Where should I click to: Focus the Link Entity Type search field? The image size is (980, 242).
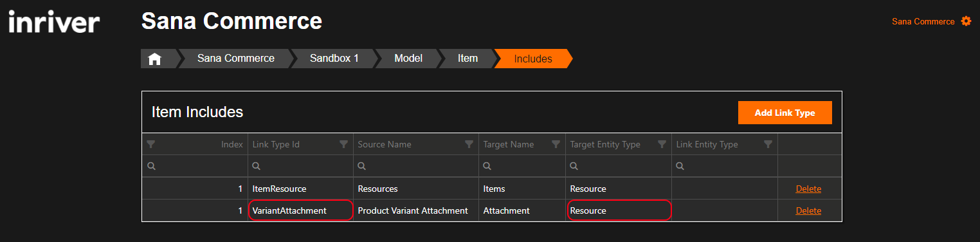(725, 166)
